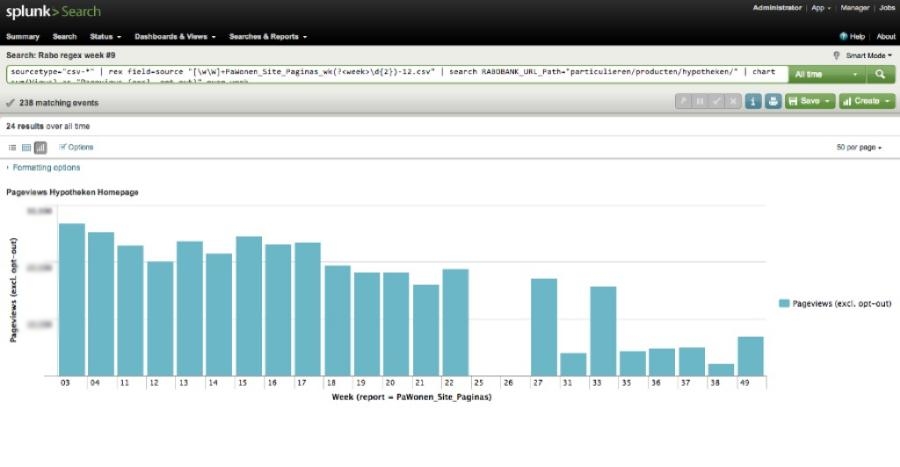Screen dimensions: 900x467
Task: Click the 238 matching events text
Action: (59, 103)
